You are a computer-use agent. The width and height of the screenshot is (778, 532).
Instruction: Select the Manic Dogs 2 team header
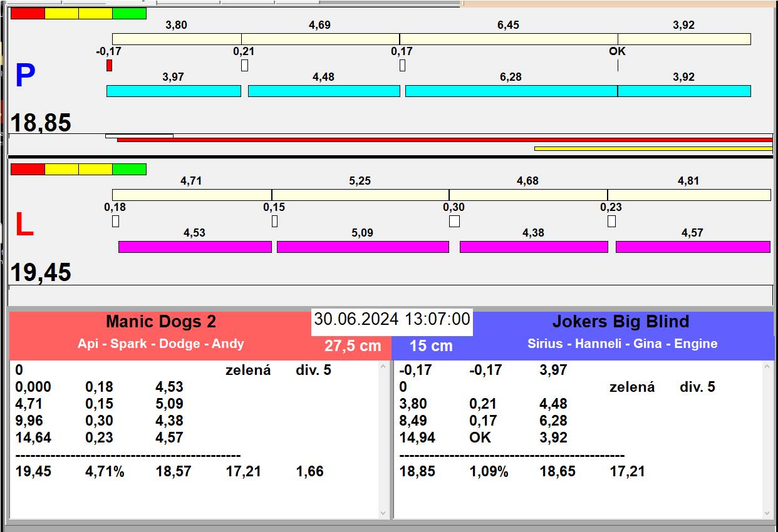coord(161,322)
